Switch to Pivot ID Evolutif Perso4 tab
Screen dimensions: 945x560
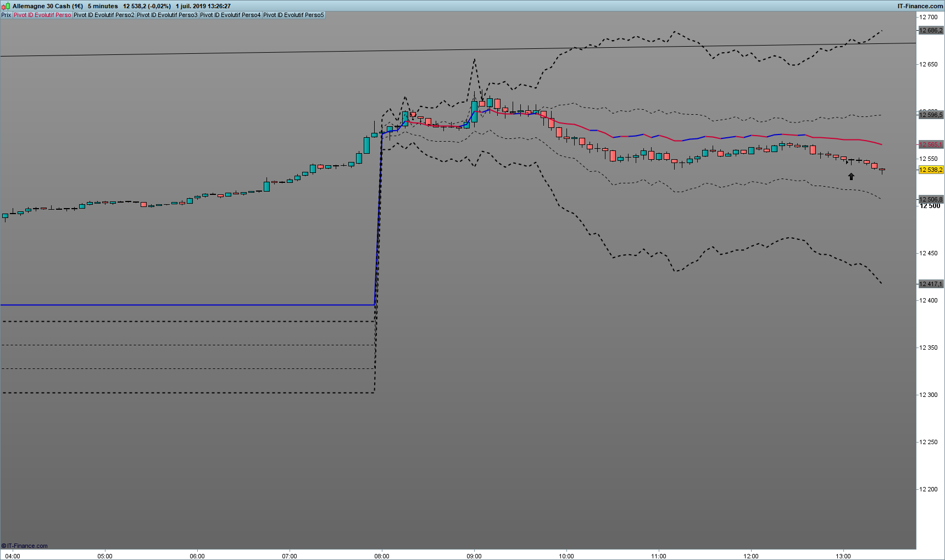pos(230,15)
